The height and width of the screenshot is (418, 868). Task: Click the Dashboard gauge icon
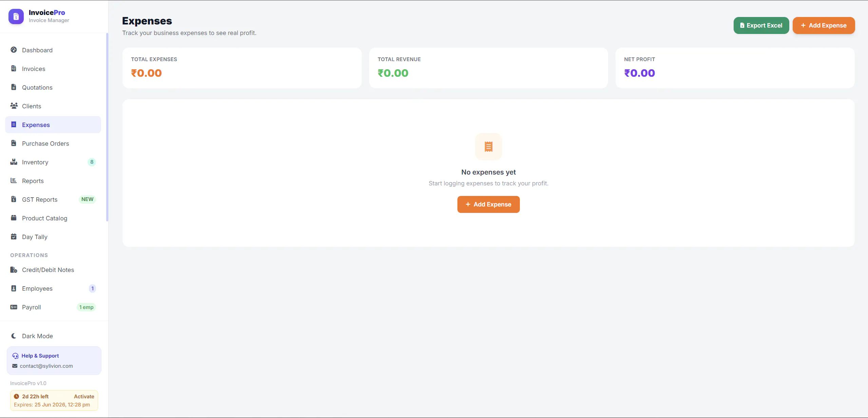pyautogui.click(x=14, y=50)
